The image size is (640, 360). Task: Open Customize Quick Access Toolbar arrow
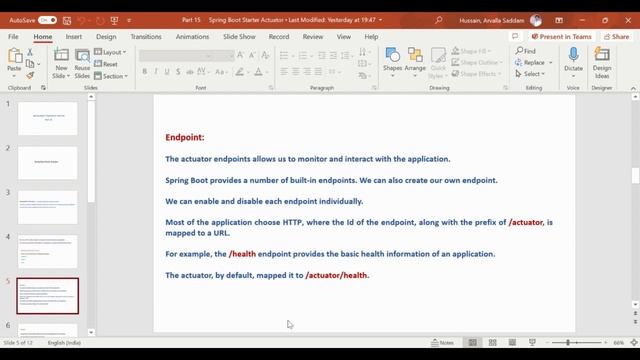pos(129,20)
